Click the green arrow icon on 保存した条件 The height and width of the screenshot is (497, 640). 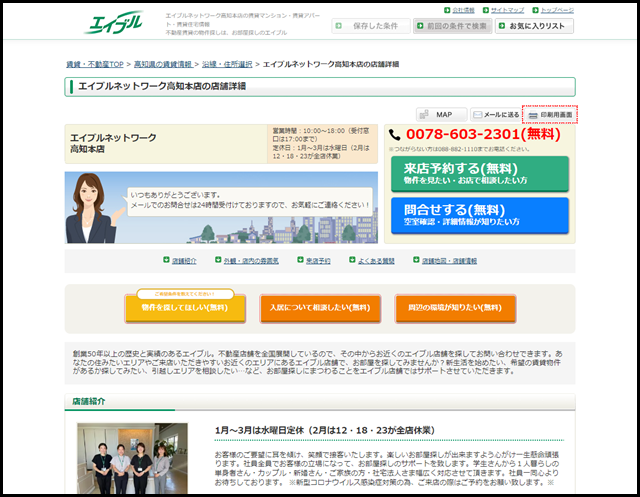[338, 26]
